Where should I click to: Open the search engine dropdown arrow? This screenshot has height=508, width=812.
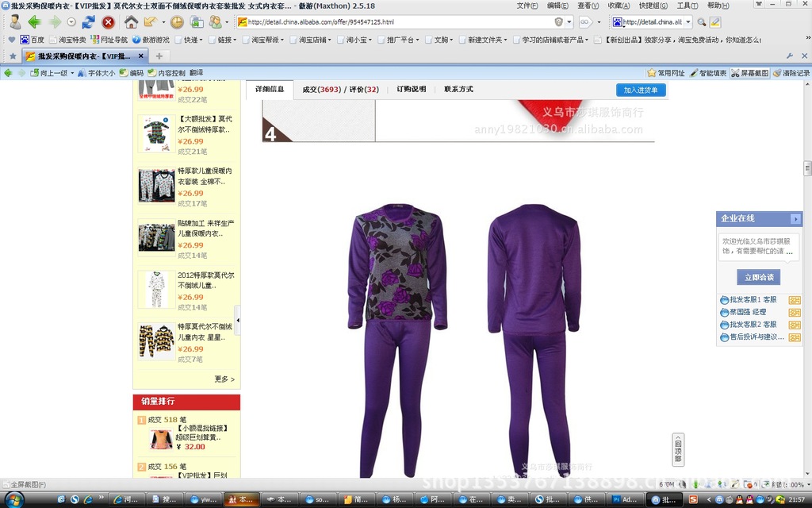pos(688,21)
